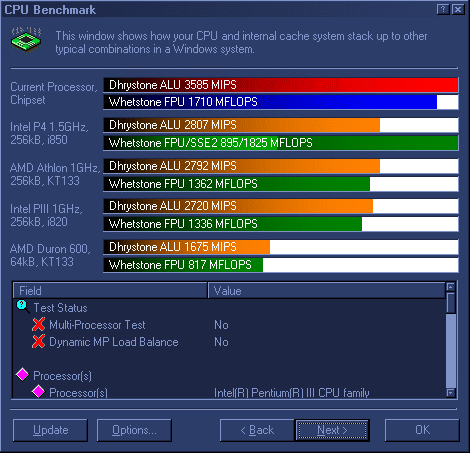Click the Whetstone FPU 1362 MFLOPS bar
Screen dimensions: 470x453
click(281, 184)
